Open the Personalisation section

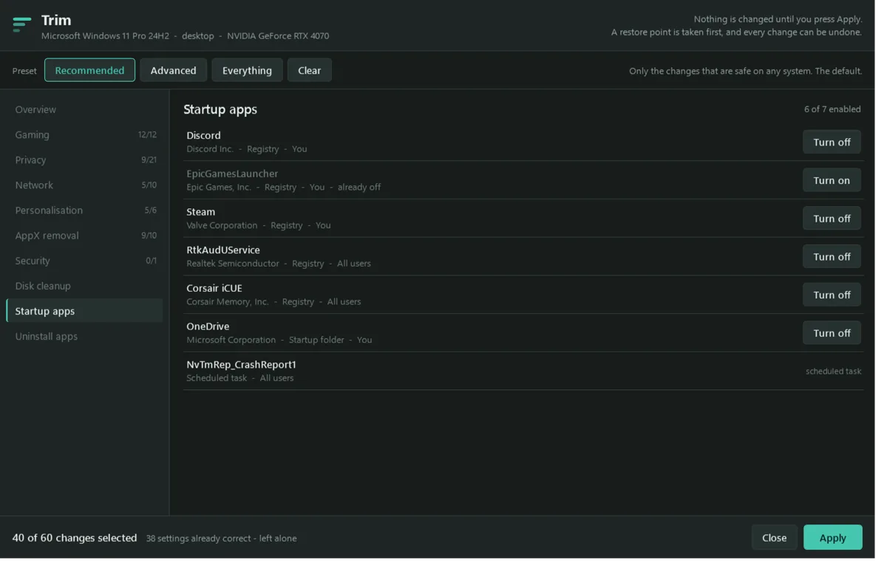coord(84,210)
